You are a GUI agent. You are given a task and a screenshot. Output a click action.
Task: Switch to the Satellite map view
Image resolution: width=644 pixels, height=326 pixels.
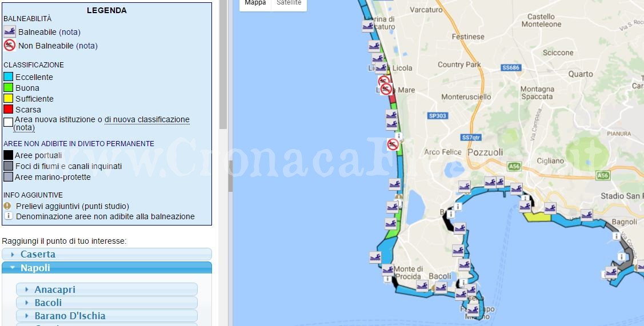289,3
